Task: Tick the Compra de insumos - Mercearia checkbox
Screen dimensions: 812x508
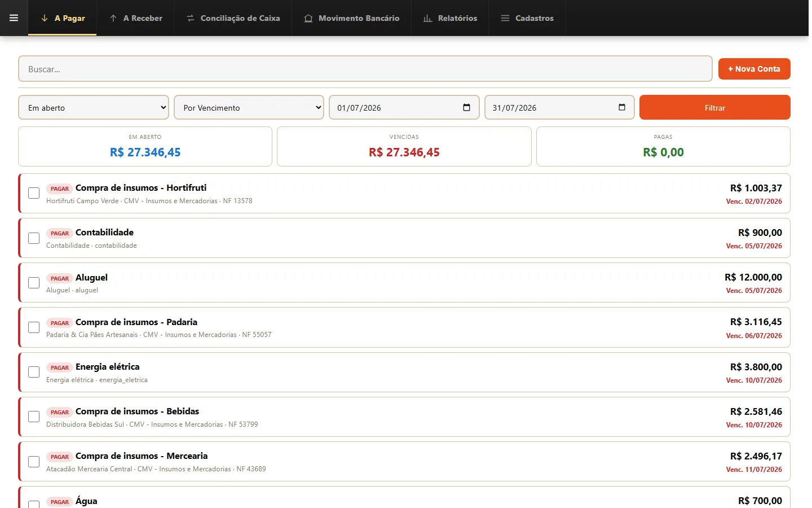Action: [x=34, y=461]
